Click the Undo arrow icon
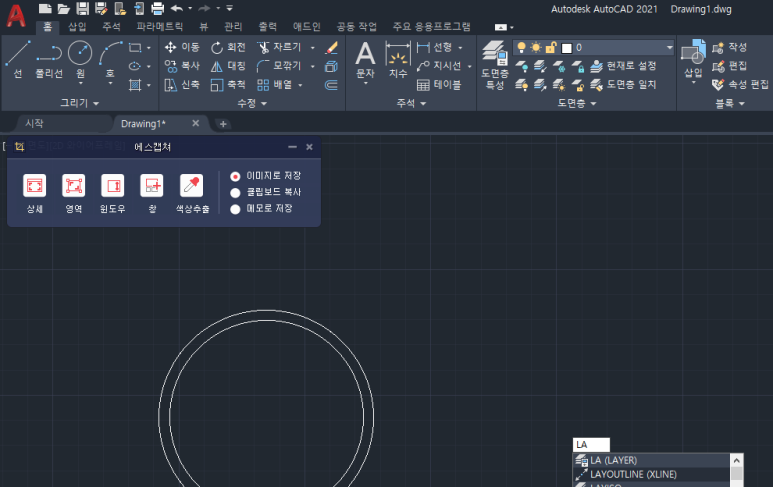Viewport: 773px width, 487px height. point(176,8)
